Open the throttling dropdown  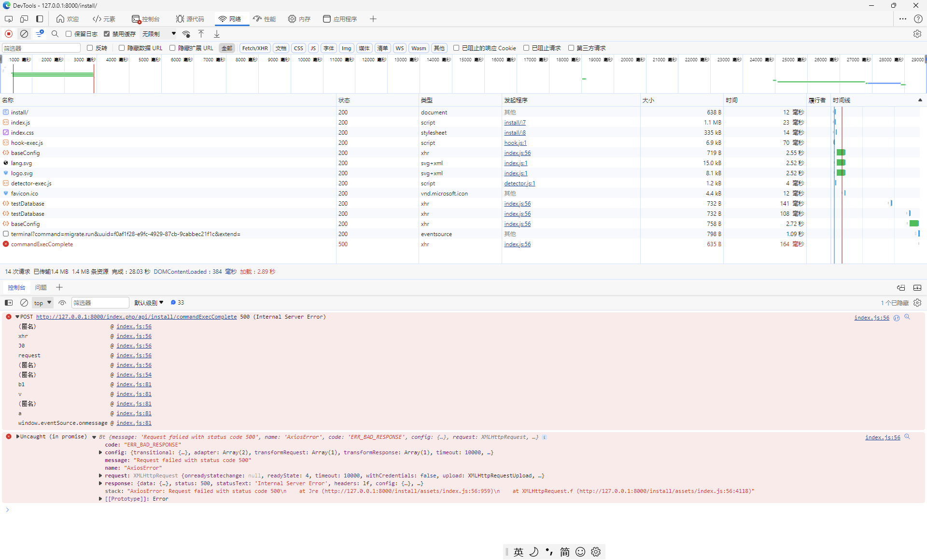[159, 34]
